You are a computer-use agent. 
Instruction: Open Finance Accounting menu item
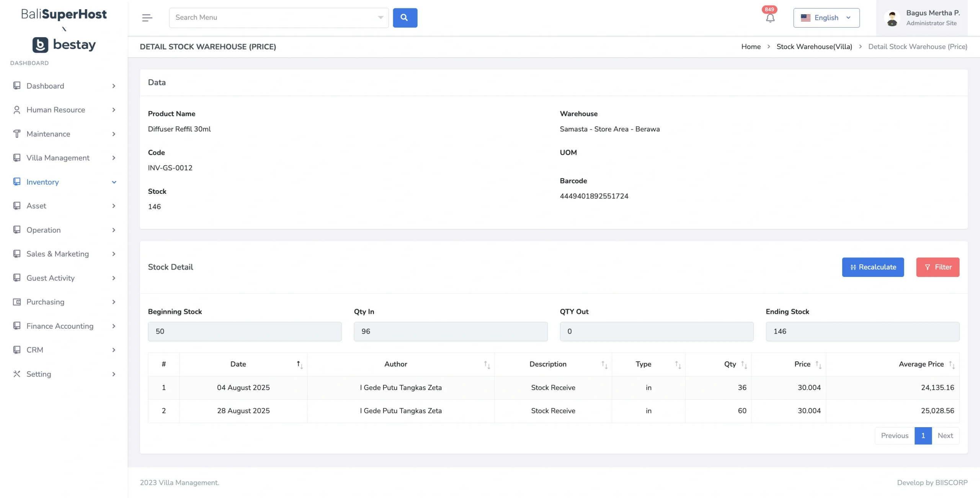click(x=64, y=326)
